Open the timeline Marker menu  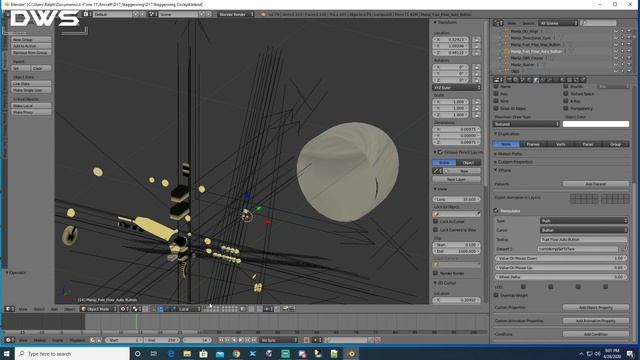40,340
